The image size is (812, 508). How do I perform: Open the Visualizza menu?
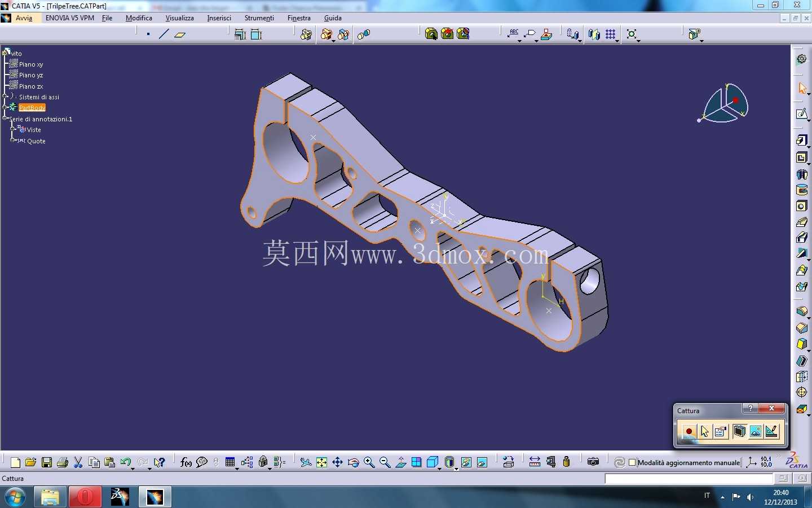tap(180, 18)
